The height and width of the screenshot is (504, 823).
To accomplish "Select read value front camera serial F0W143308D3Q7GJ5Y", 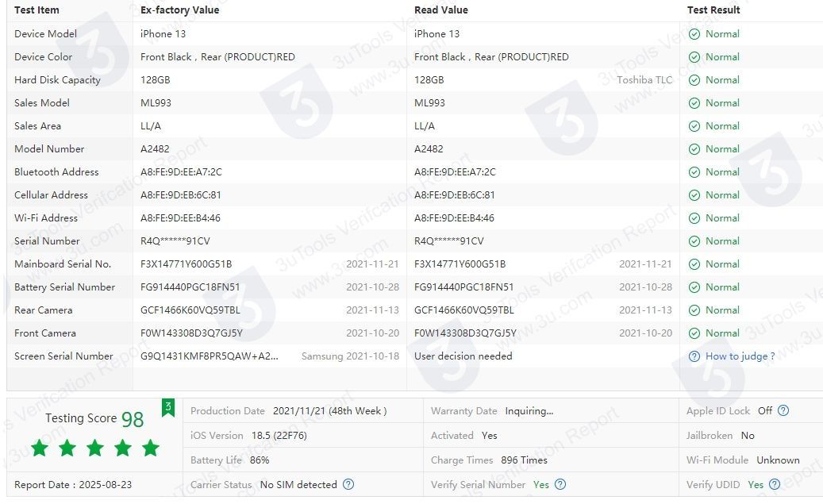I will point(465,333).
